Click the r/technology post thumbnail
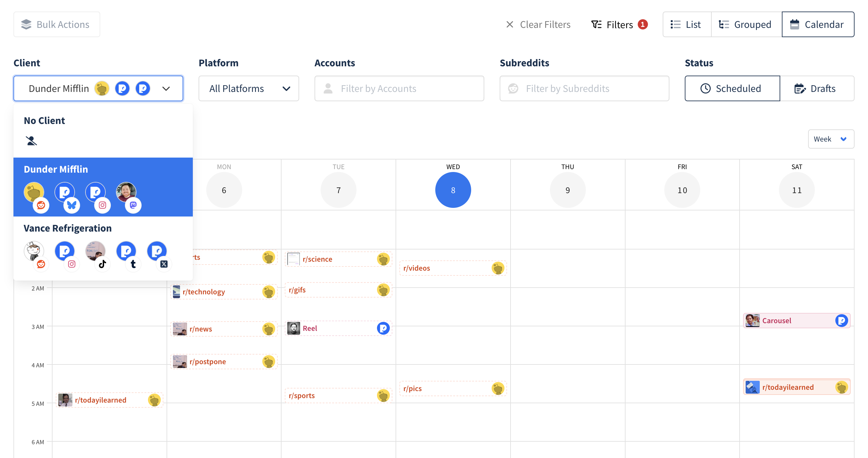The height and width of the screenshot is (458, 868). pyautogui.click(x=176, y=292)
